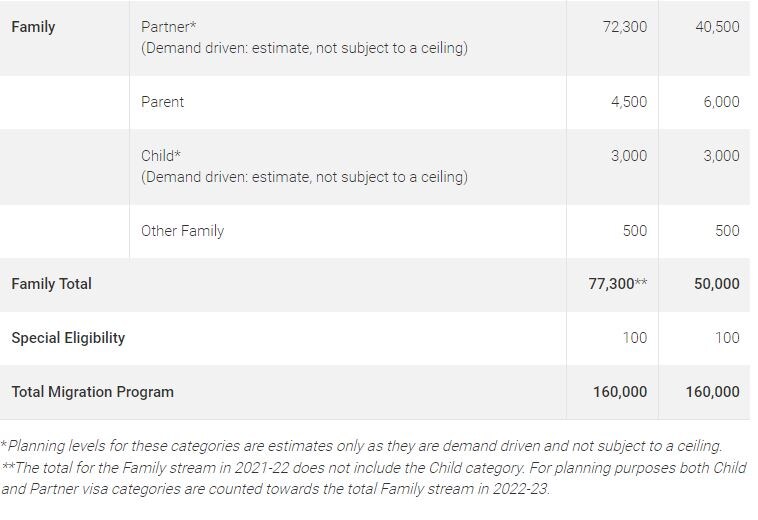
Task: Select the Partner* category label
Action: coord(168,27)
